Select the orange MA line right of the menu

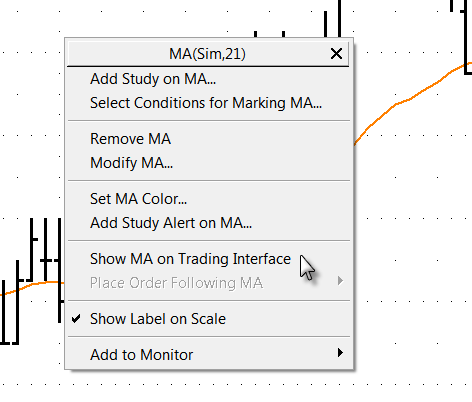click(x=410, y=98)
